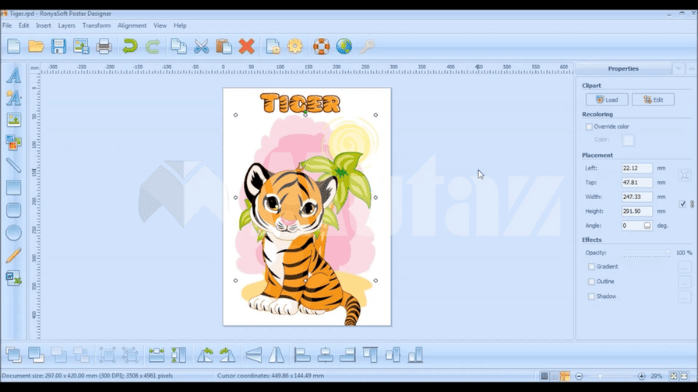Open the File menu
Image resolution: width=698 pixels, height=392 pixels.
pos(7,26)
